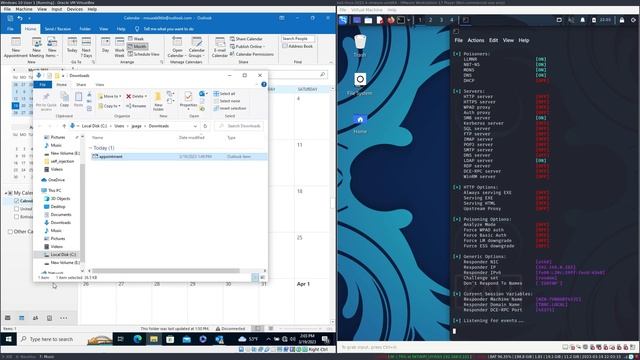Click New Meeting in Outlook ribbon
The image size is (640, 360).
pos(36,47)
